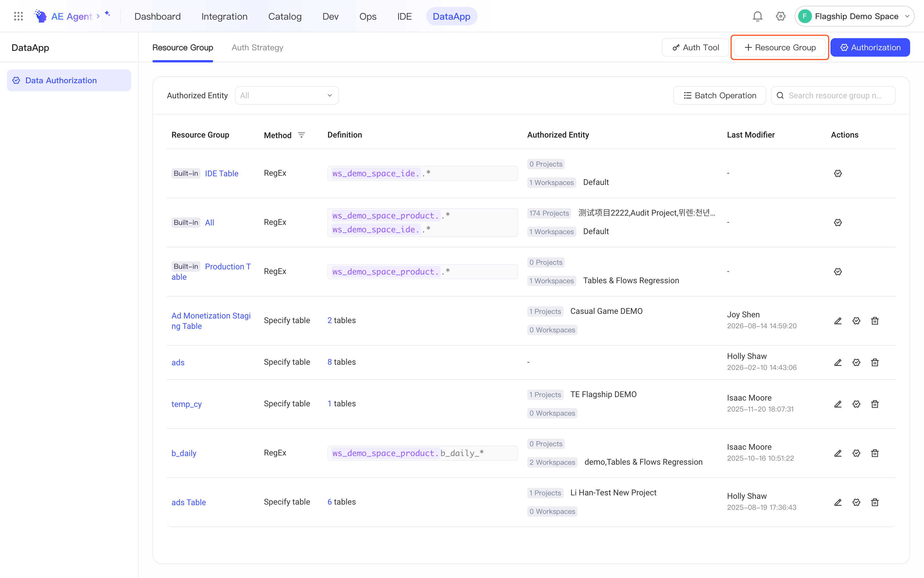Edit the b_daily resource group
This screenshot has width=924, height=578.
[x=838, y=453]
